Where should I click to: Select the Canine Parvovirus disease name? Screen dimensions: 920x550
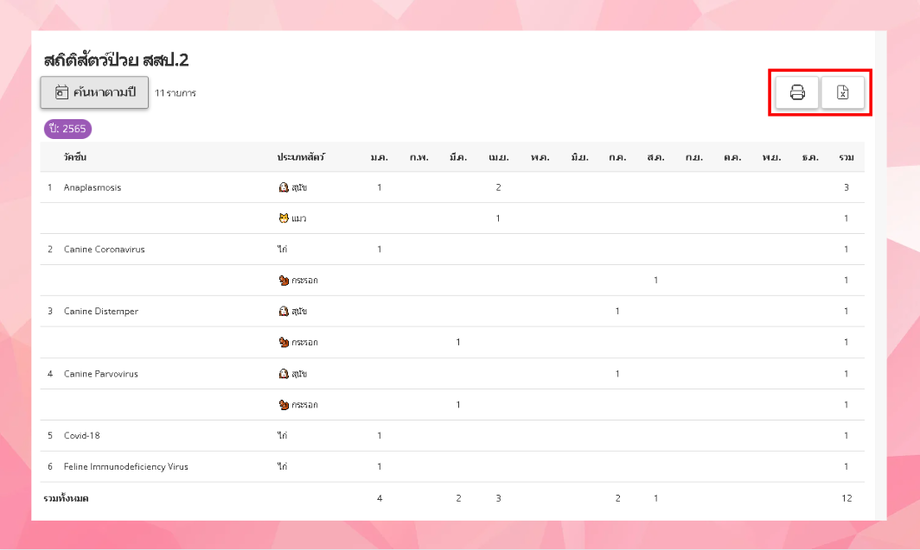pyautogui.click(x=101, y=373)
